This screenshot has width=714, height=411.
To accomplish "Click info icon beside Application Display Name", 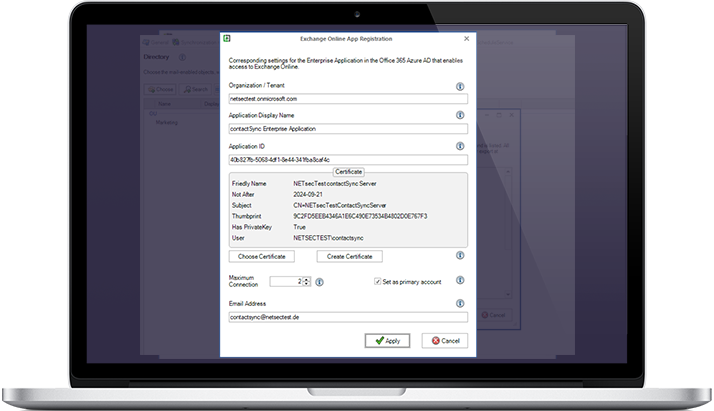I will (x=460, y=115).
